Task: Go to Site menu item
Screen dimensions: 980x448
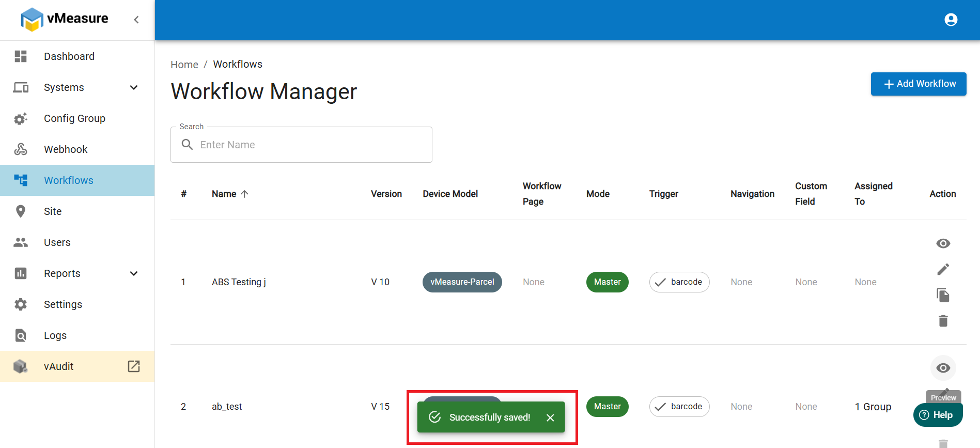Action: click(x=77, y=211)
